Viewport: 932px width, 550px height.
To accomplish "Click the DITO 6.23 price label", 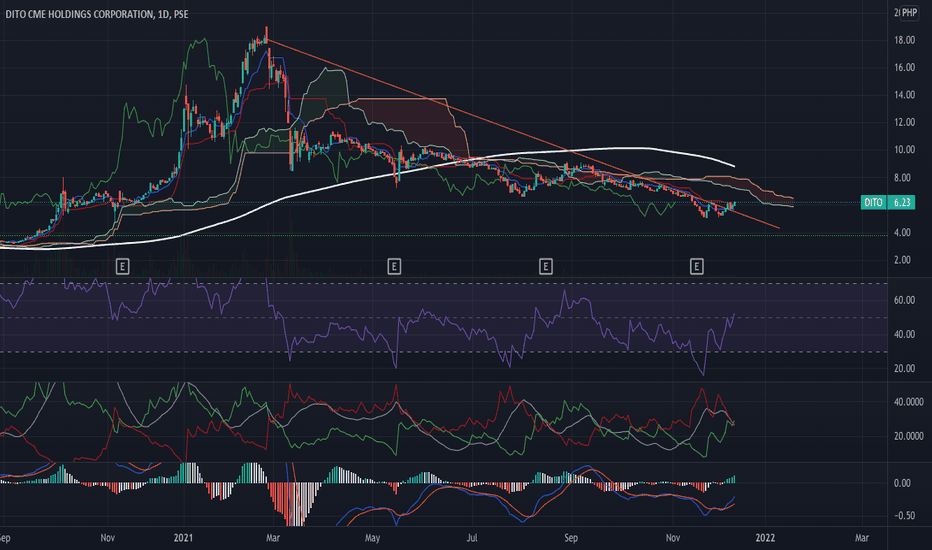I will [x=888, y=202].
